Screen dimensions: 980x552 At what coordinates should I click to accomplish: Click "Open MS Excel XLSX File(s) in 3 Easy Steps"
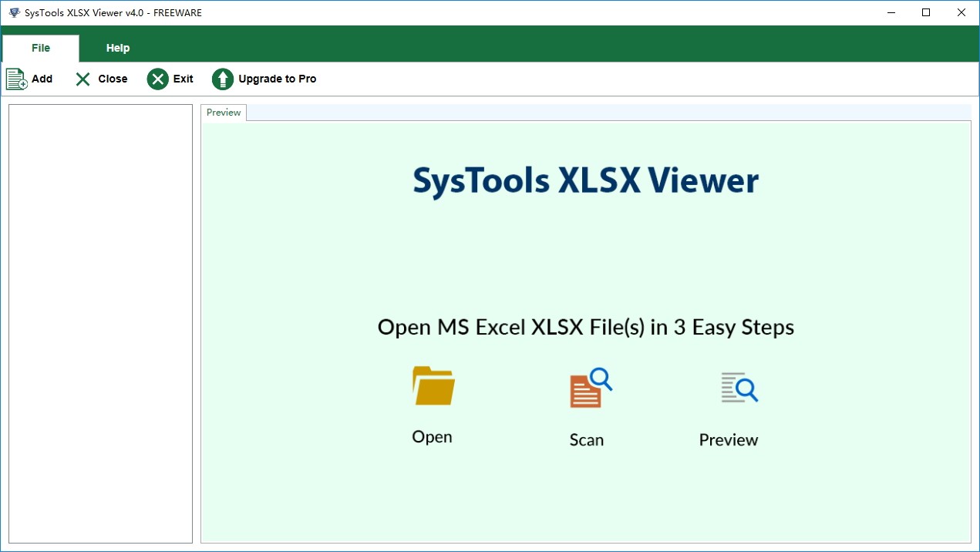pos(586,328)
